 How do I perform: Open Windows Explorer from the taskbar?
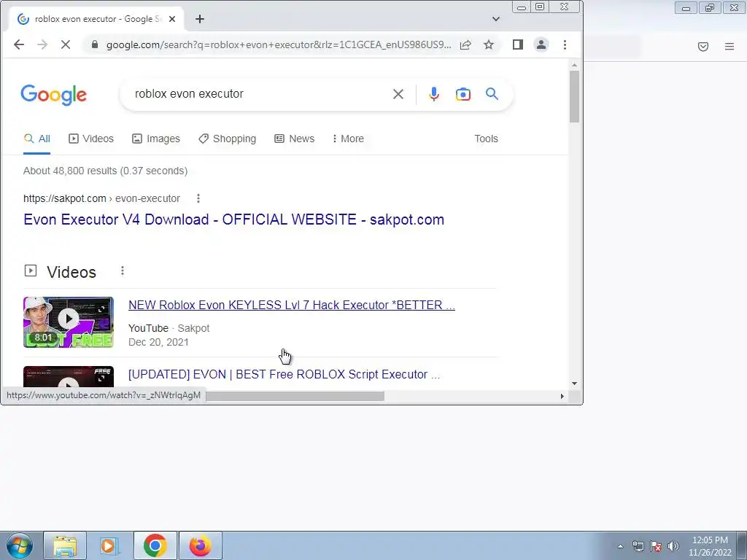65,545
